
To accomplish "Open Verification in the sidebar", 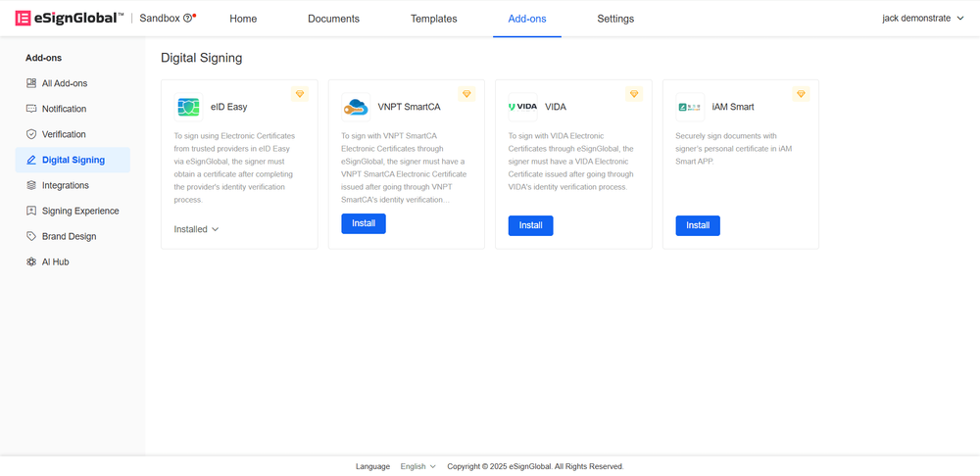I will click(x=64, y=134).
